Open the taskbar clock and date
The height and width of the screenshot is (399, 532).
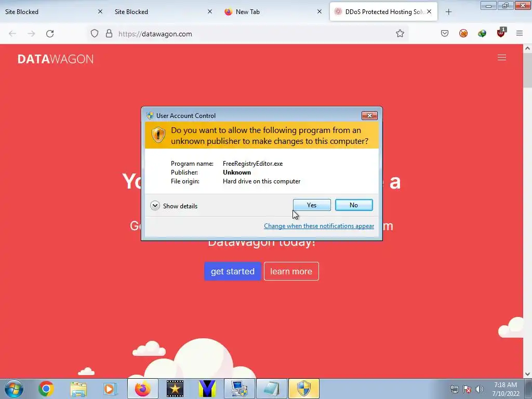pyautogui.click(x=506, y=389)
